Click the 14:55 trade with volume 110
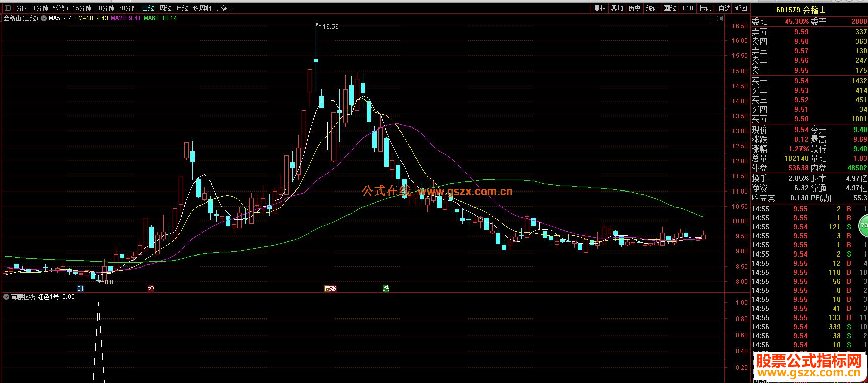This screenshot has width=868, height=383. pos(809,272)
